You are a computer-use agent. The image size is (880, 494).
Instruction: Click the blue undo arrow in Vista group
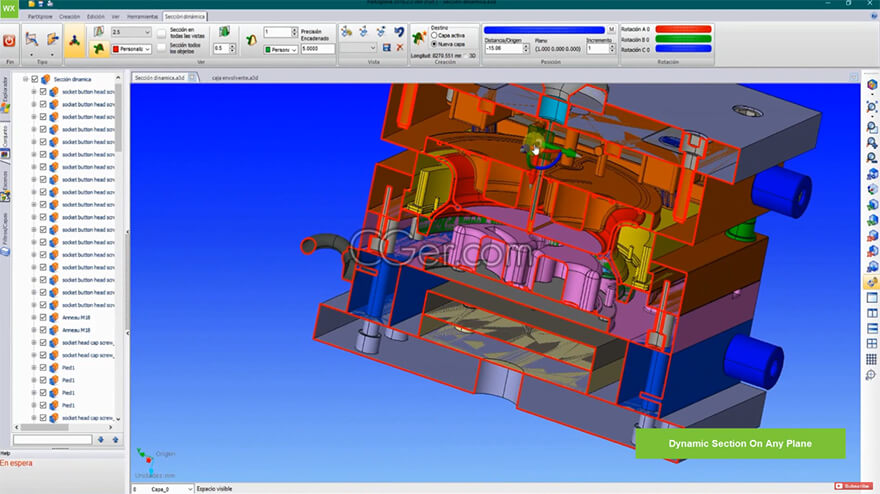tap(399, 32)
